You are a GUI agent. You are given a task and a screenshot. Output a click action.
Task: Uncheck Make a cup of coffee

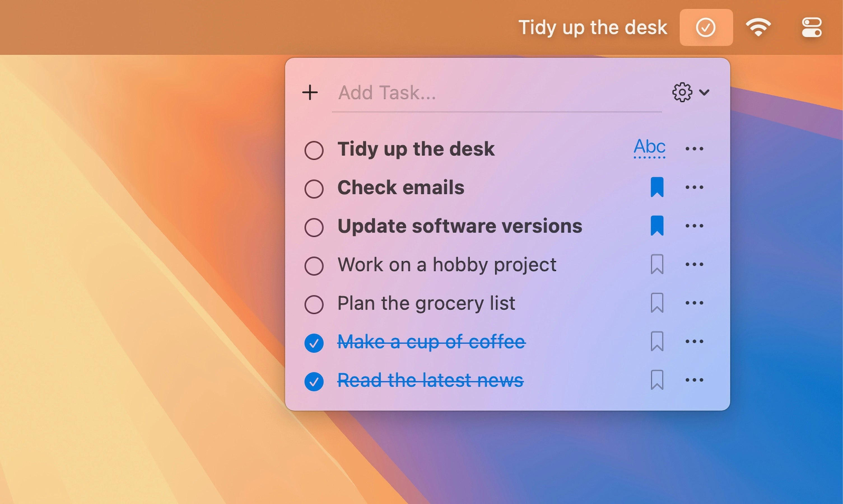pyautogui.click(x=314, y=343)
